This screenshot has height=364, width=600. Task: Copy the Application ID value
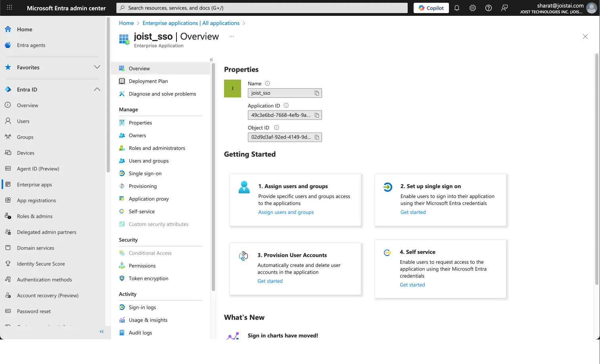tap(317, 115)
